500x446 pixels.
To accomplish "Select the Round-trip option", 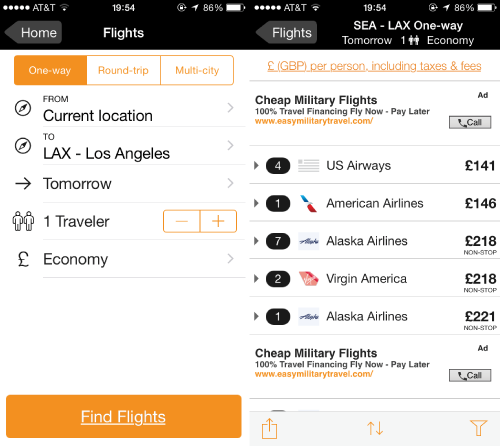I will click(x=123, y=70).
